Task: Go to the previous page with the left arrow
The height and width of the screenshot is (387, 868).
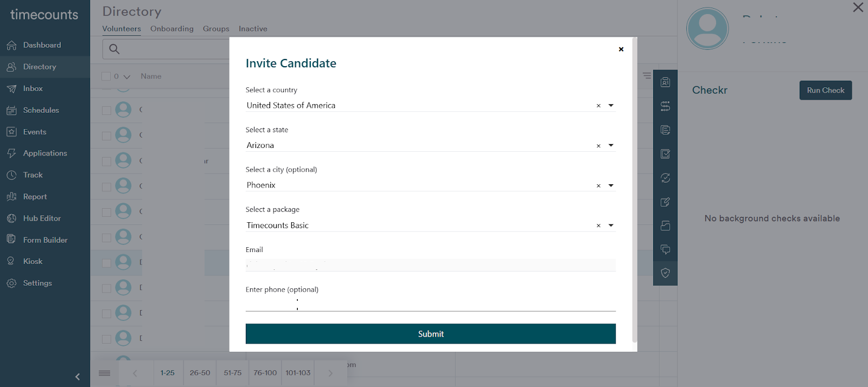Action: click(135, 373)
